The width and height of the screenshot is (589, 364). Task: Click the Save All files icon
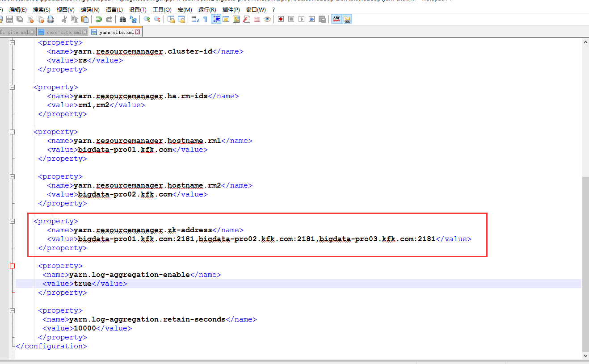click(x=20, y=19)
